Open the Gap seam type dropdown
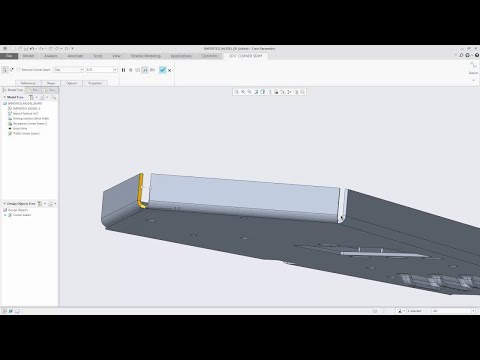 (x=69, y=70)
